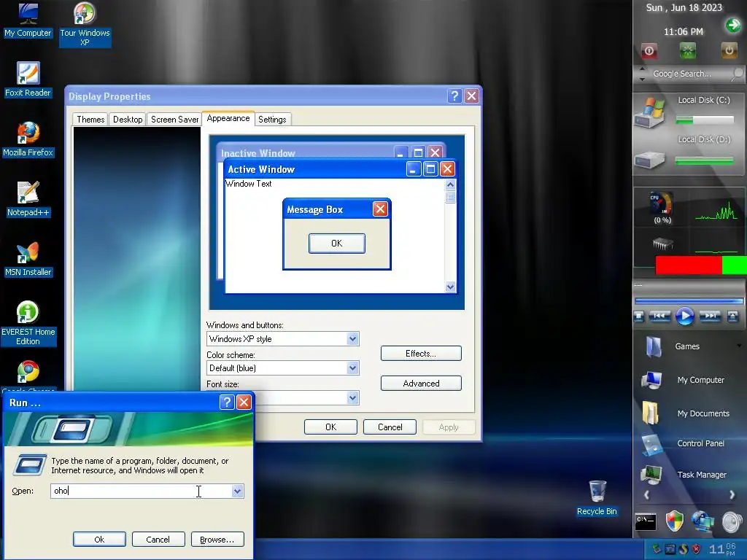
Task: Open Notepad++ desktop shortcut
Action: pos(28,198)
